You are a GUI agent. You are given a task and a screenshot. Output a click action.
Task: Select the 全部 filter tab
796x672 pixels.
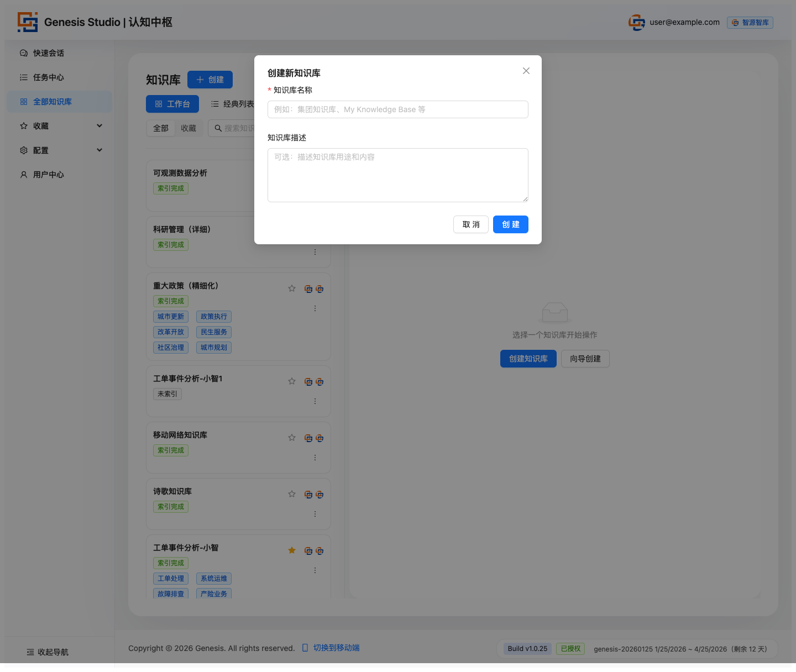coord(161,128)
